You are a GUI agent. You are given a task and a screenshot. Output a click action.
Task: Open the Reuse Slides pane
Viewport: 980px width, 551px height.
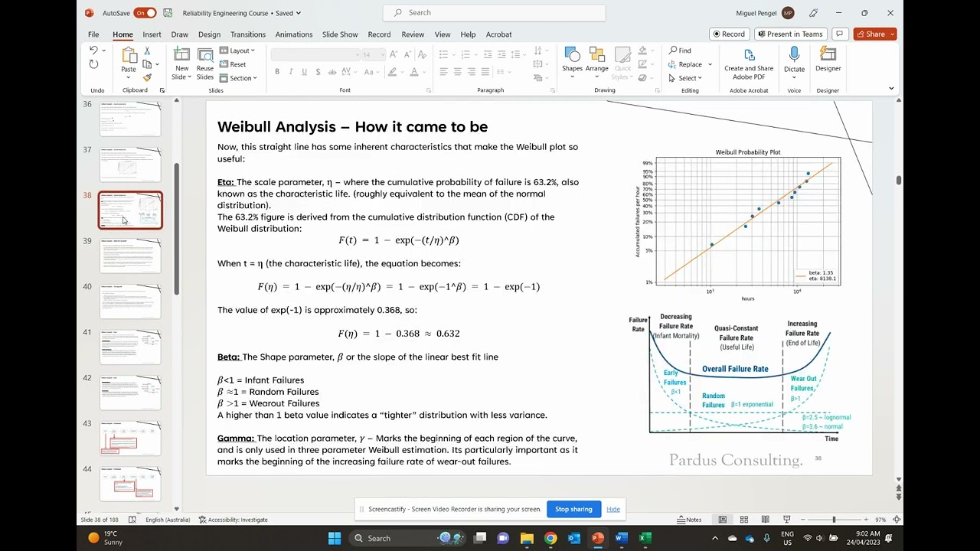tap(205, 64)
